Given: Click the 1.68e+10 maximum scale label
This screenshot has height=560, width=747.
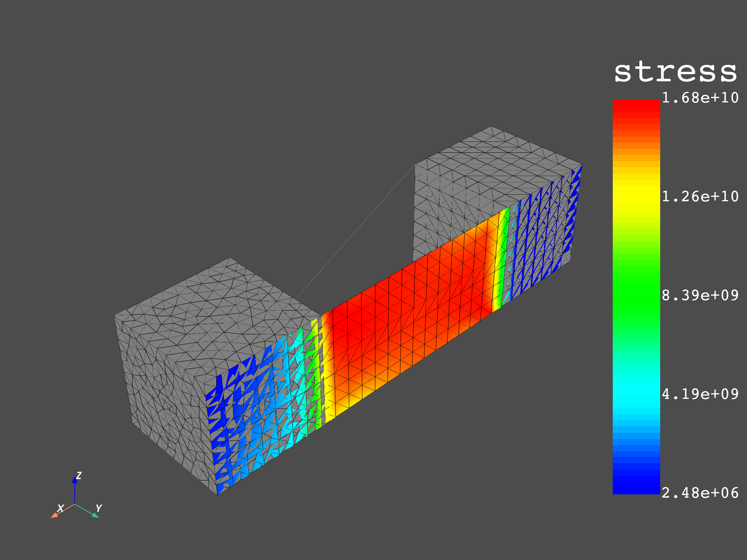Looking at the screenshot, I should point(700,98).
